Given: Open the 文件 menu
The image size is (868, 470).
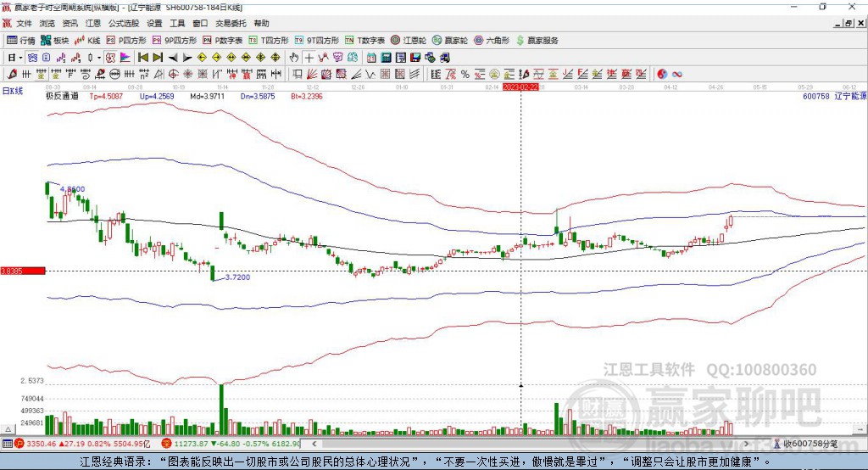Looking at the screenshot, I should [25, 23].
